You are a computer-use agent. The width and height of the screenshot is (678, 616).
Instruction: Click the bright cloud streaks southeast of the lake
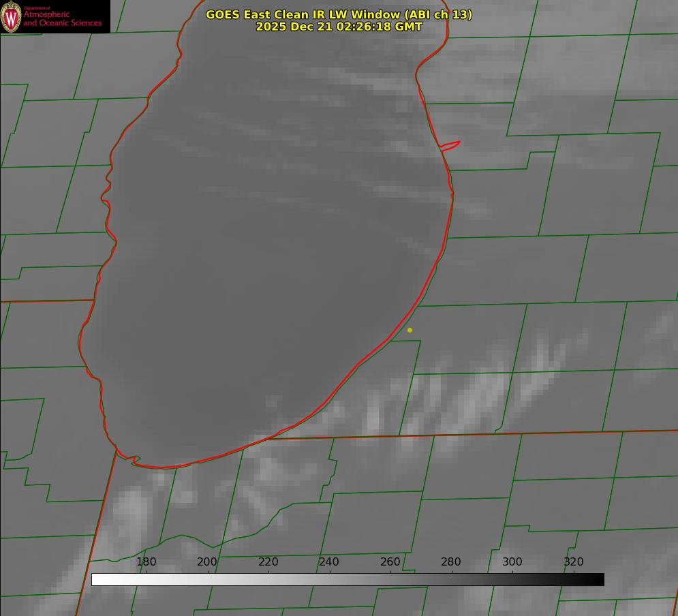click(x=470, y=395)
